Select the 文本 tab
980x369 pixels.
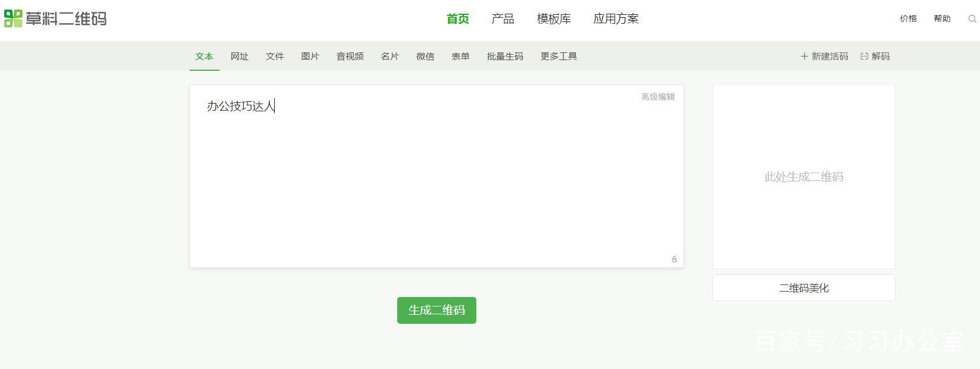point(205,57)
